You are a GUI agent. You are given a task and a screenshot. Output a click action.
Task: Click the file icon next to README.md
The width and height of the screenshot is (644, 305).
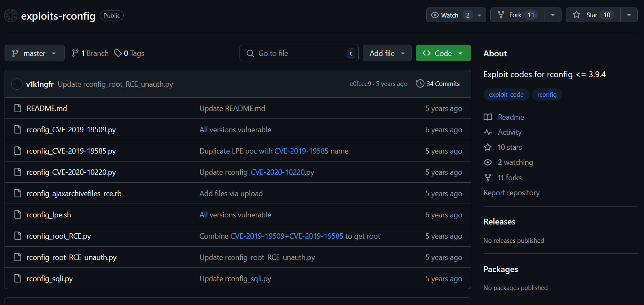coord(17,108)
